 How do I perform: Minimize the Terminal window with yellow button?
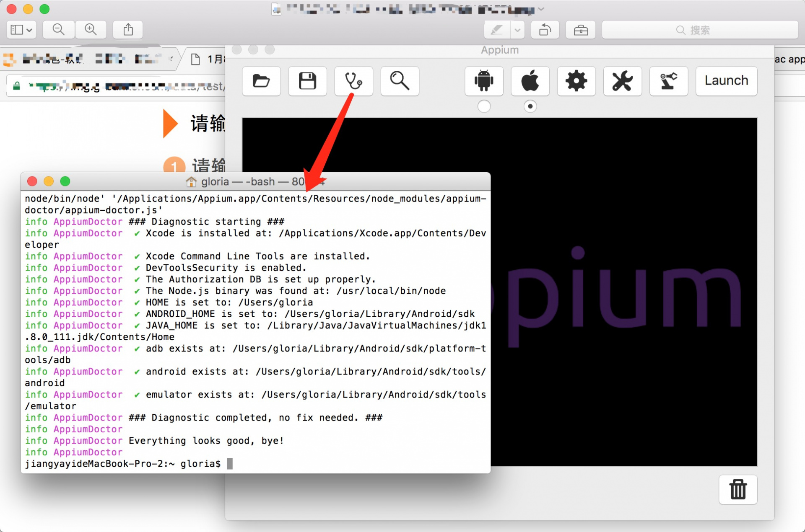point(49,181)
